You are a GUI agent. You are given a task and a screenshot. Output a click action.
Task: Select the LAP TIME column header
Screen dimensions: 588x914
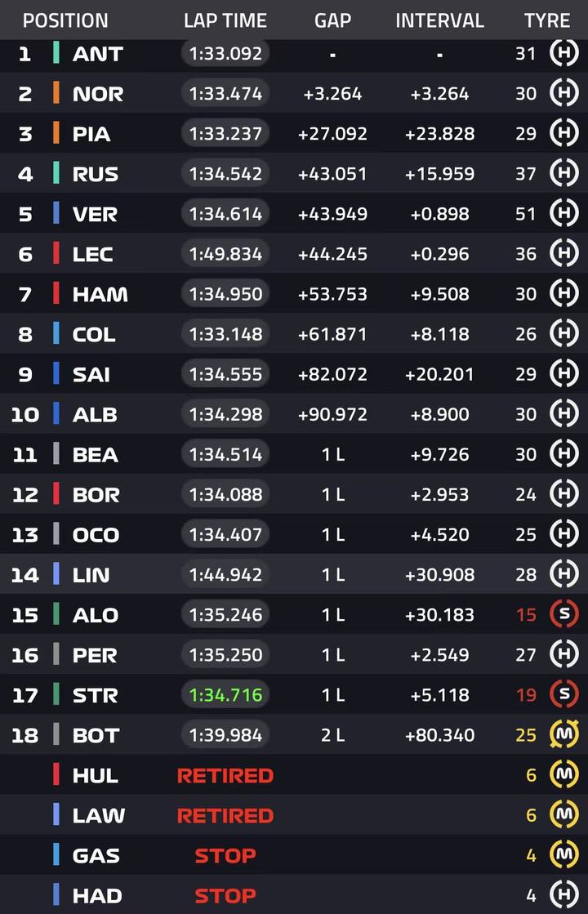click(225, 20)
